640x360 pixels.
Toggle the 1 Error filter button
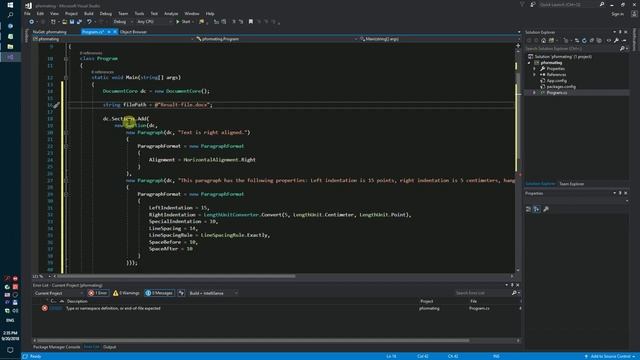pos(98,293)
